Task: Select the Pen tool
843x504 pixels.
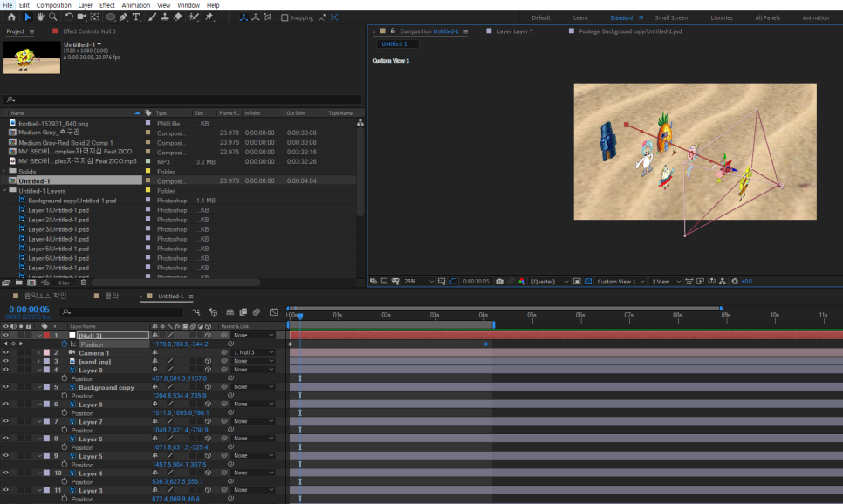Action: tap(124, 17)
